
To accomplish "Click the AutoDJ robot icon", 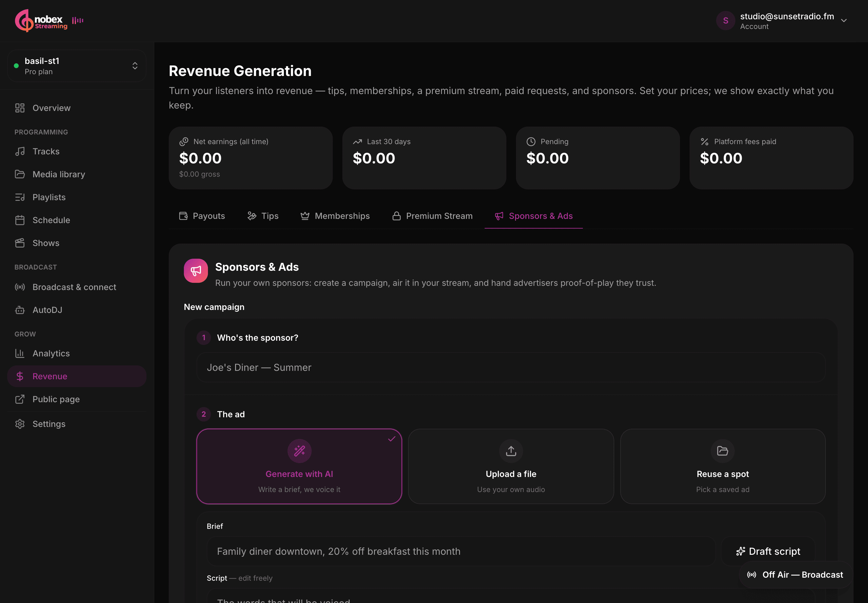I will [x=20, y=310].
